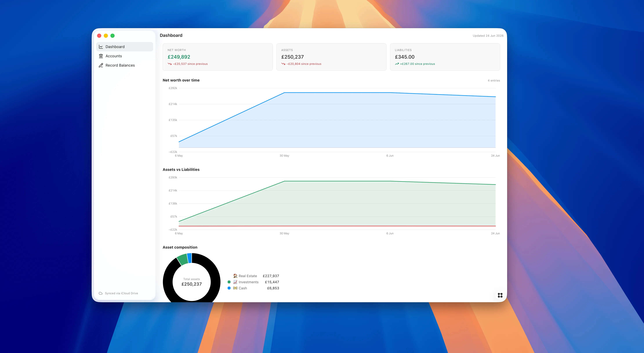Screen dimensions: 644x353
Task: Click the iCloud cloud sync icon
Action: point(101,293)
